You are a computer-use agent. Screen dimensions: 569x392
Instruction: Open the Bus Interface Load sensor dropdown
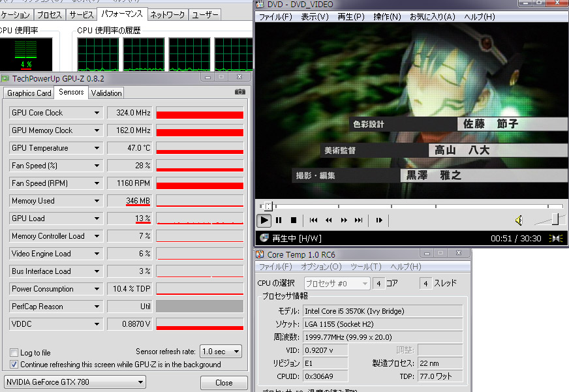[x=97, y=271]
